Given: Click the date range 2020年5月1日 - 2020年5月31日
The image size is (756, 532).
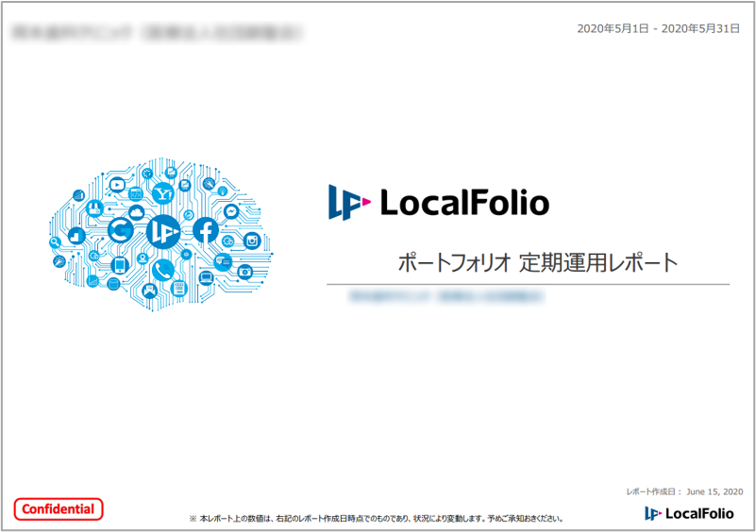Looking at the screenshot, I should [658, 29].
